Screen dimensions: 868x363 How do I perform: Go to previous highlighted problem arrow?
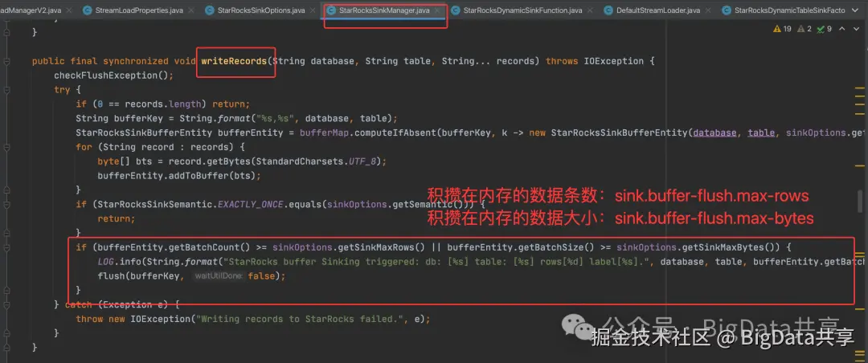coord(841,29)
